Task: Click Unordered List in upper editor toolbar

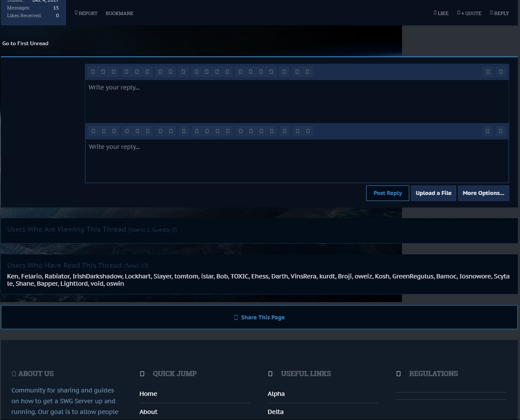Action: [196, 72]
